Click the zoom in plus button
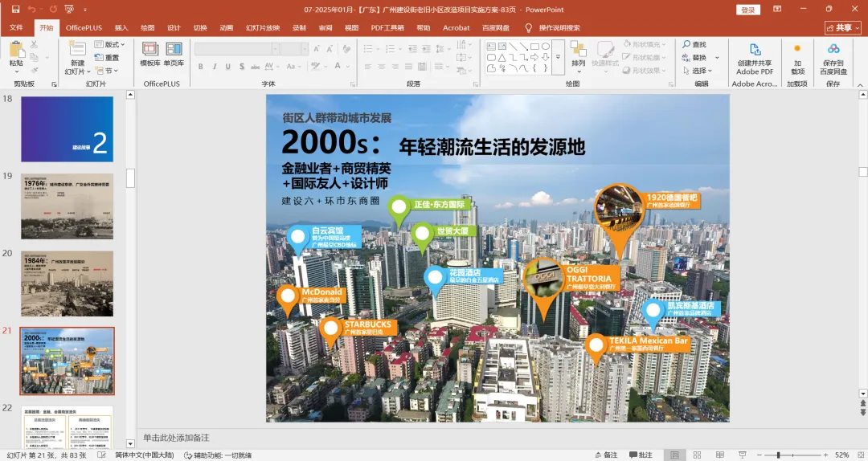 point(825,455)
